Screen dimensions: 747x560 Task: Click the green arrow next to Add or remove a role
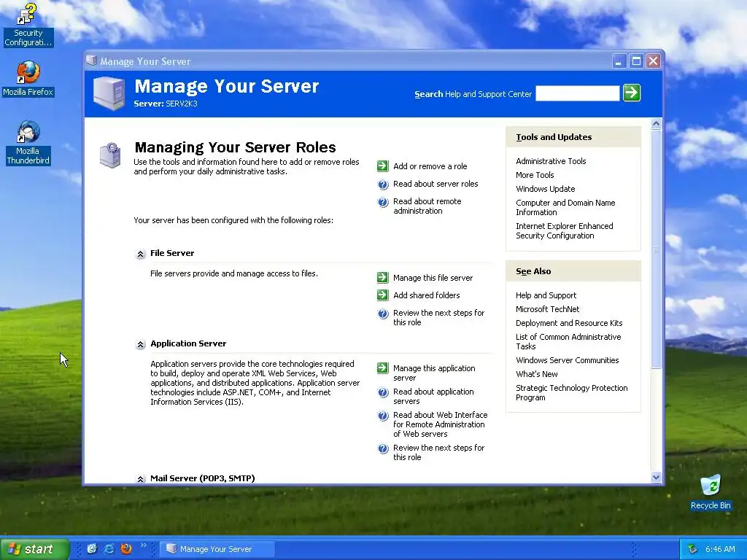click(382, 166)
